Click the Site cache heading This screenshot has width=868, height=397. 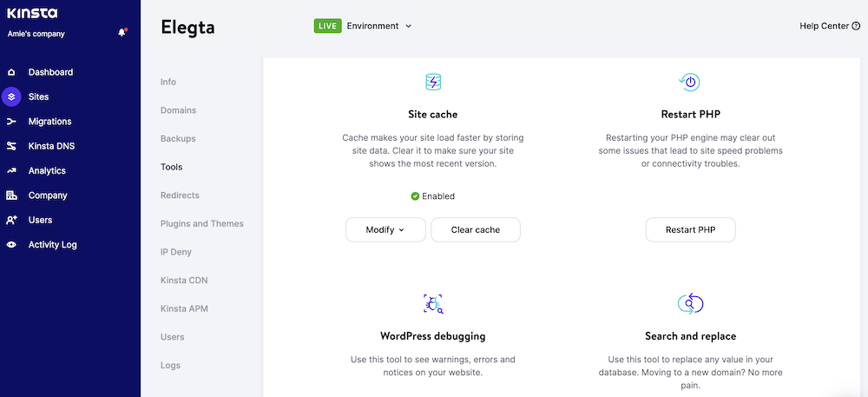[433, 115]
